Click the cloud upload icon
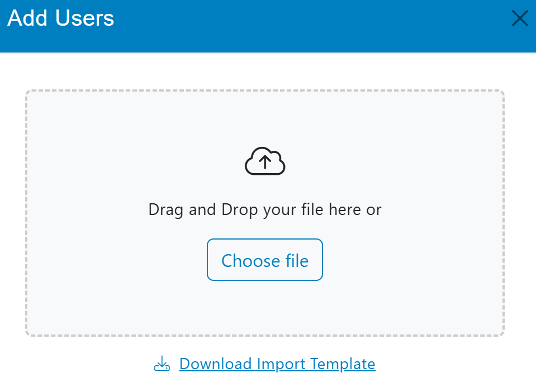Image resolution: width=536 pixels, height=392 pixels. click(265, 162)
